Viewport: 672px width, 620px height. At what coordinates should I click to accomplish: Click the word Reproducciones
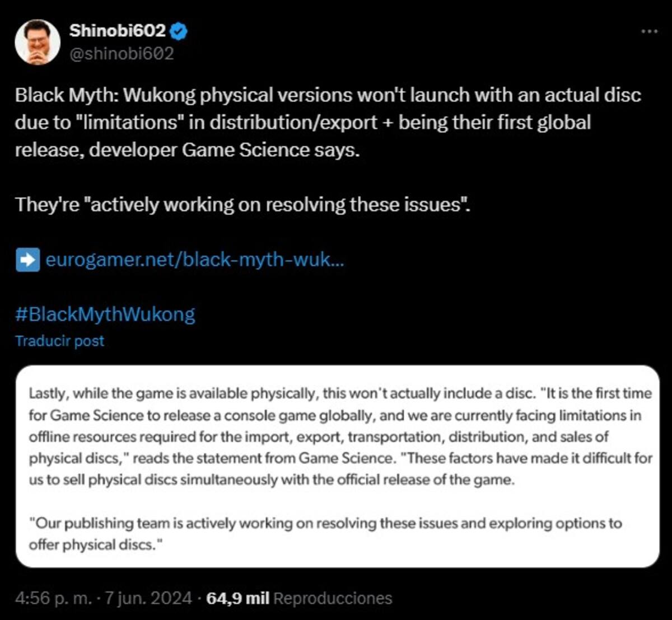click(x=333, y=598)
